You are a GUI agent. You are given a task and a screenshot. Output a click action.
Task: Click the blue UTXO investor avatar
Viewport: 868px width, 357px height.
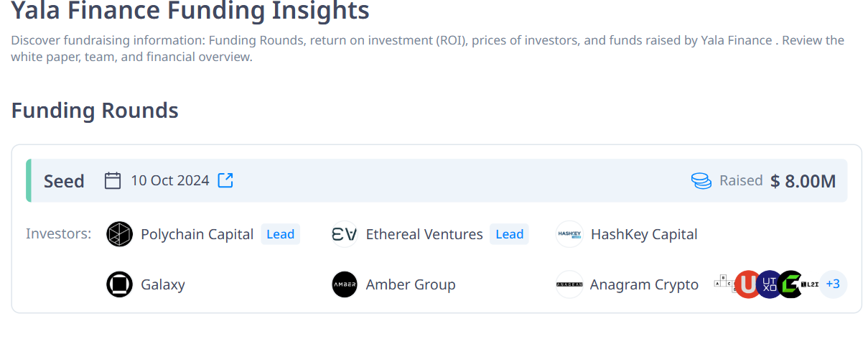pyautogui.click(x=770, y=284)
